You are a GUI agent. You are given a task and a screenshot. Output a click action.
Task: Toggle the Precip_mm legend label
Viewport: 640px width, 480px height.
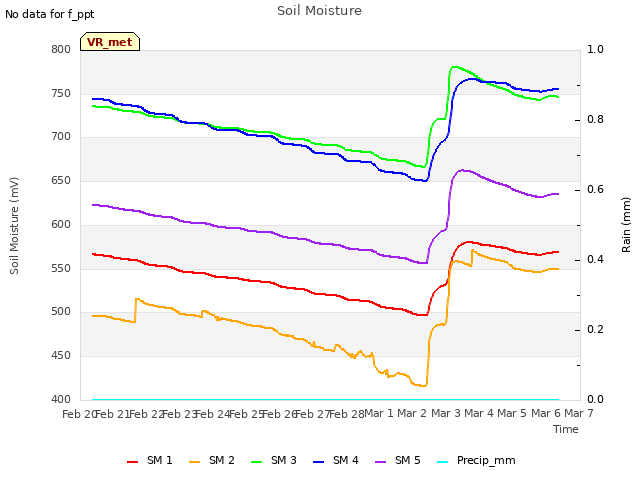coord(486,461)
